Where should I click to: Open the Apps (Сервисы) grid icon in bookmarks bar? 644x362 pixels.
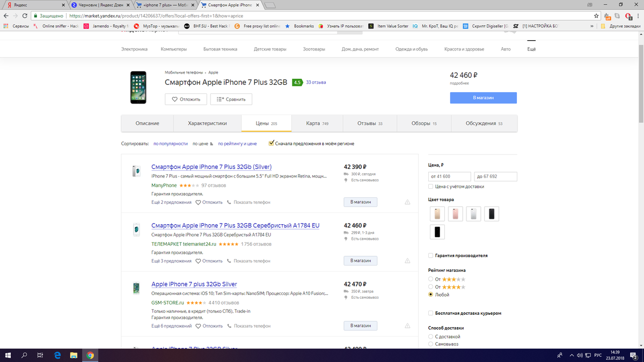tap(6, 26)
